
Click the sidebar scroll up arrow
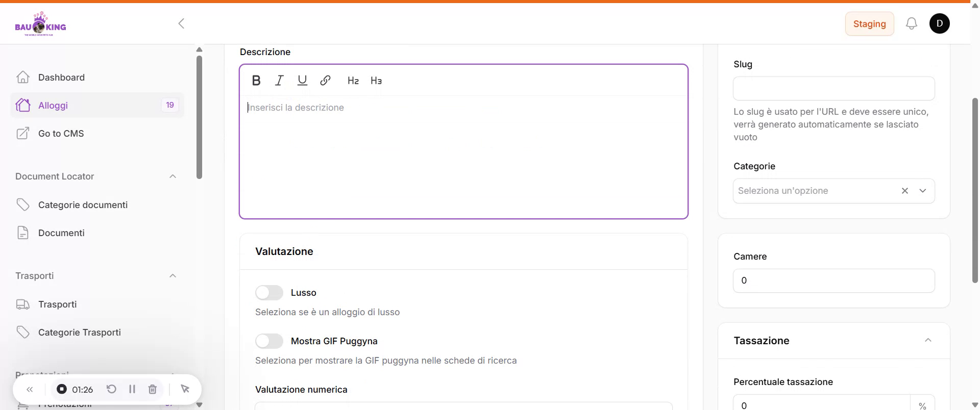199,49
